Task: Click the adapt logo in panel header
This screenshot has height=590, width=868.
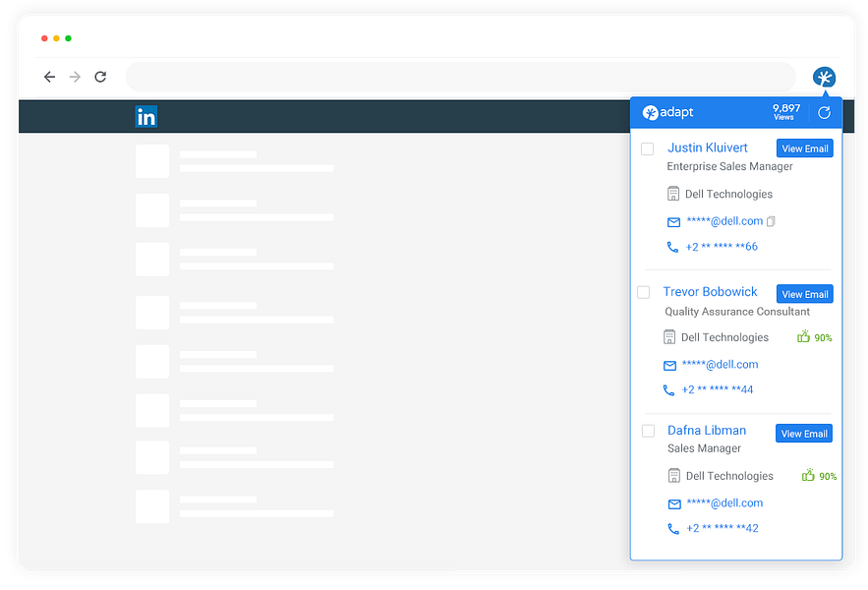Action: click(x=667, y=112)
